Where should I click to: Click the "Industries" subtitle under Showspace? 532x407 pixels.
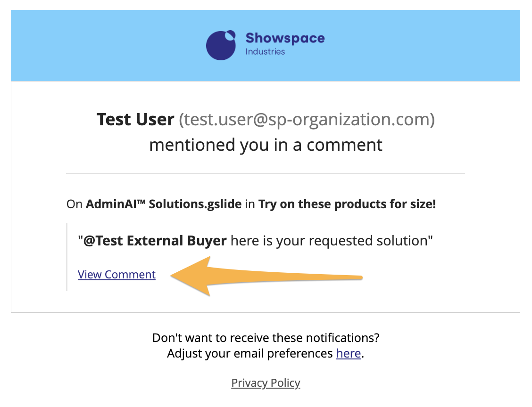point(265,52)
